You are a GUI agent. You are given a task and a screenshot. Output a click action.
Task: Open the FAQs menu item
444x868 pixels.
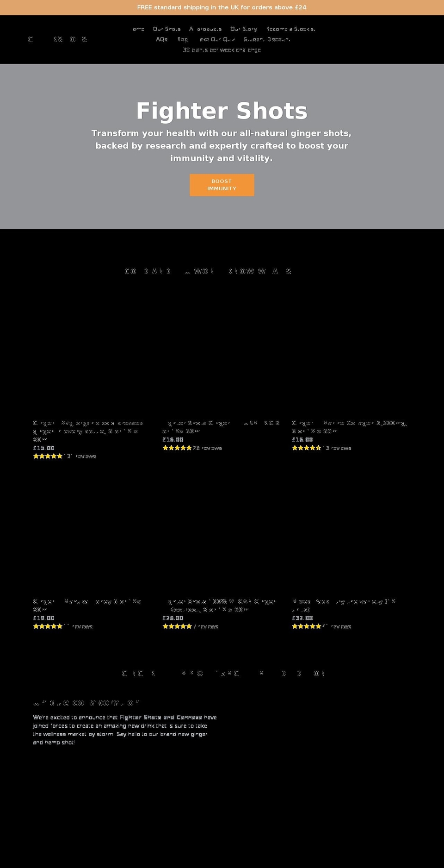pos(161,39)
